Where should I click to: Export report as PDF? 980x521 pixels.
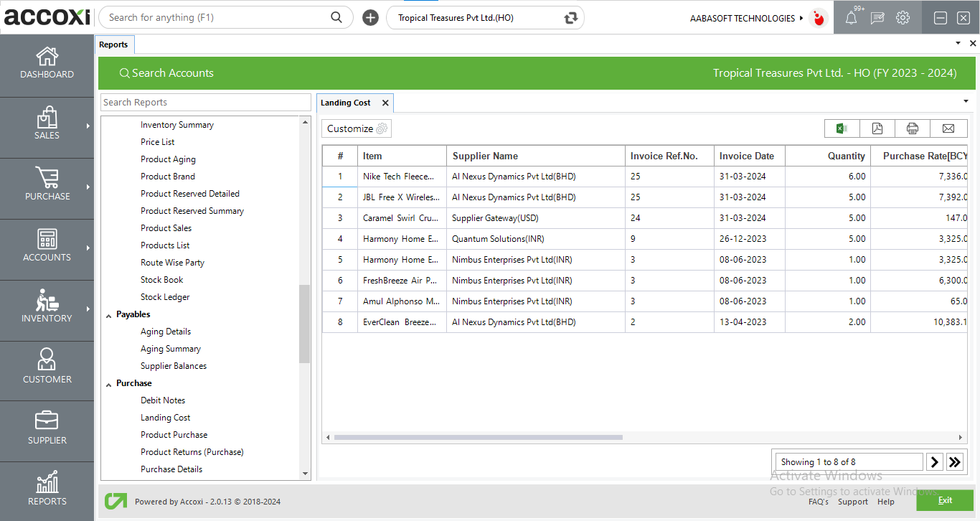877,128
